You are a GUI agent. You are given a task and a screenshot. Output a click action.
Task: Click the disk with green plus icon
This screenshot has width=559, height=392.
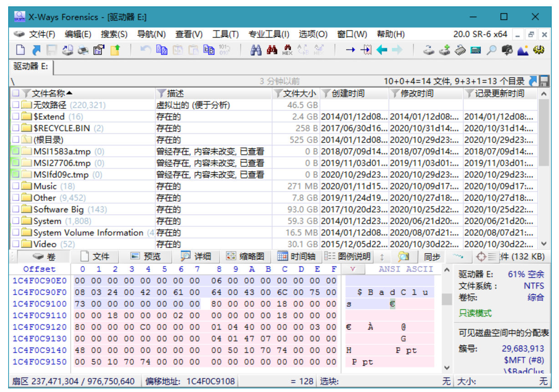pyautogui.click(x=444, y=50)
